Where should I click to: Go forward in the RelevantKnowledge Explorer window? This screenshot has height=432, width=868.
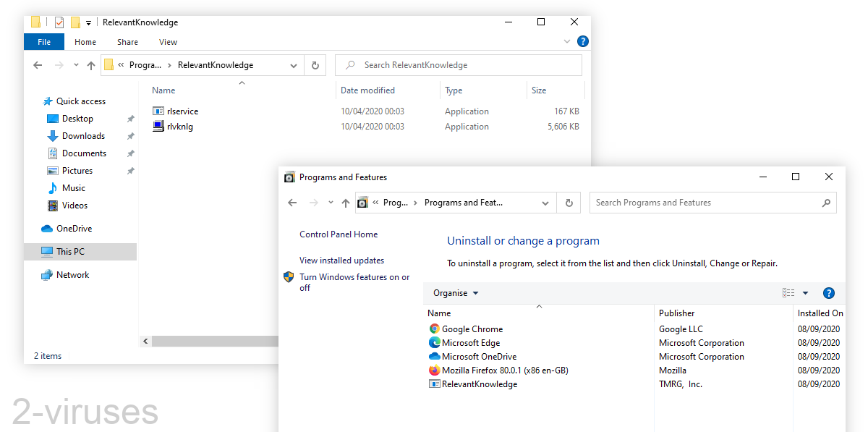pyautogui.click(x=59, y=65)
